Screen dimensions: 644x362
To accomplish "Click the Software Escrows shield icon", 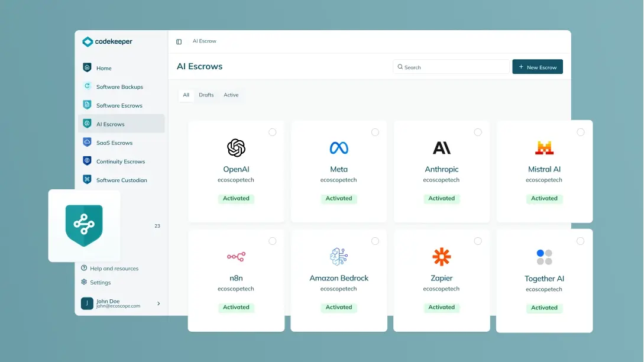I will 88,105.
